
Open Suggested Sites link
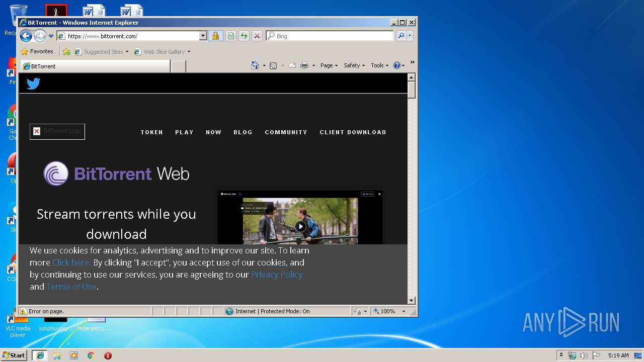pyautogui.click(x=102, y=52)
